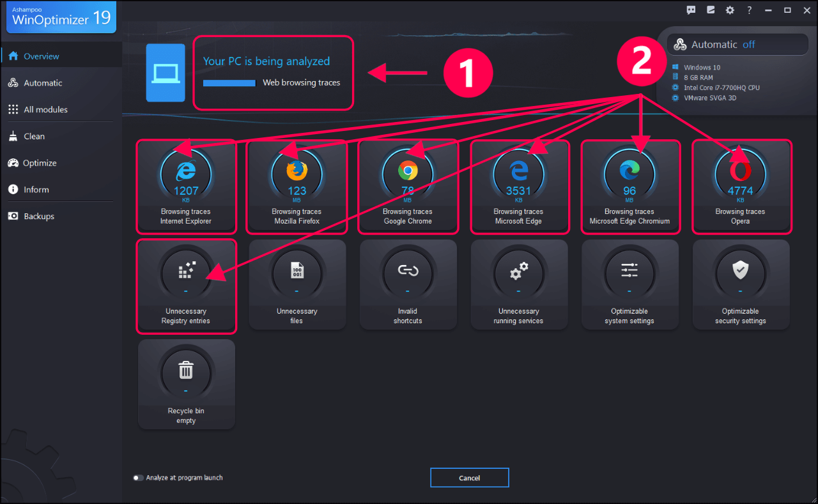The height and width of the screenshot is (504, 818).
Task: Open Unnecessary running services tile
Action: coord(518,285)
